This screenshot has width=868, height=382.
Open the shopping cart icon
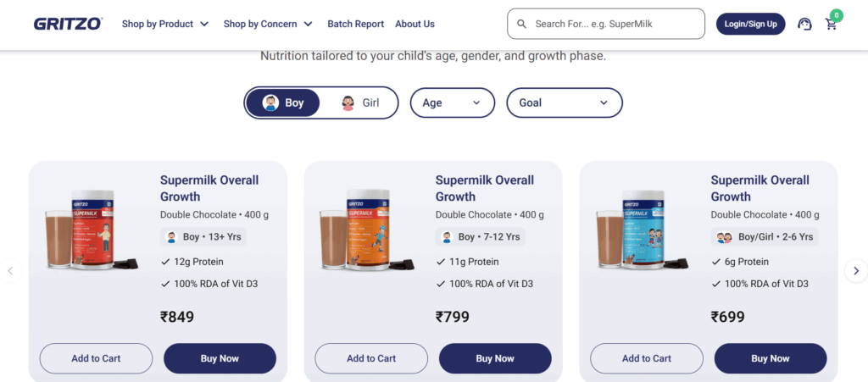(x=832, y=25)
